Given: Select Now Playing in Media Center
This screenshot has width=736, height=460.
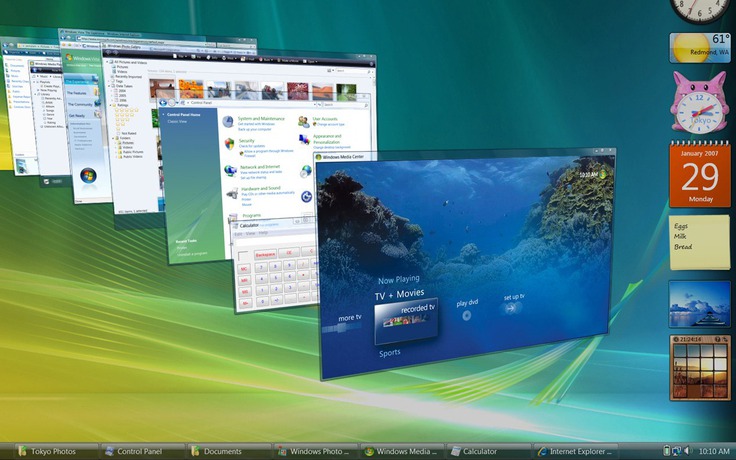Looking at the screenshot, I should tap(399, 280).
